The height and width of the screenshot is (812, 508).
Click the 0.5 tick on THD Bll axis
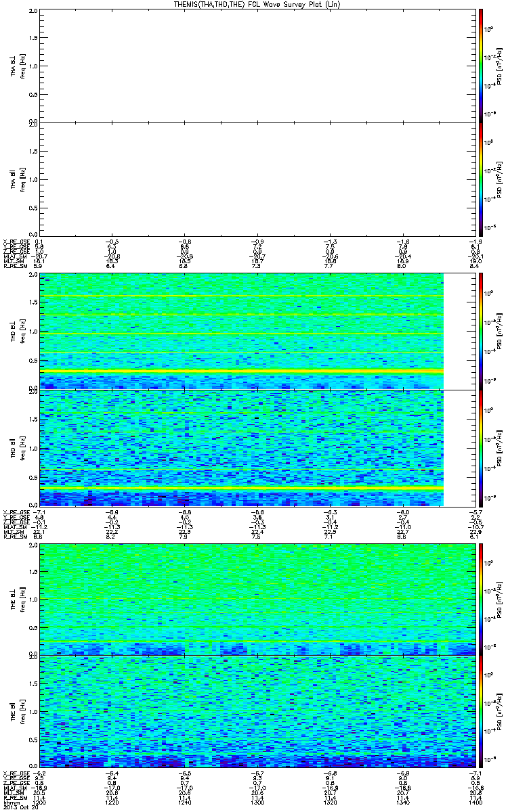(x=34, y=477)
